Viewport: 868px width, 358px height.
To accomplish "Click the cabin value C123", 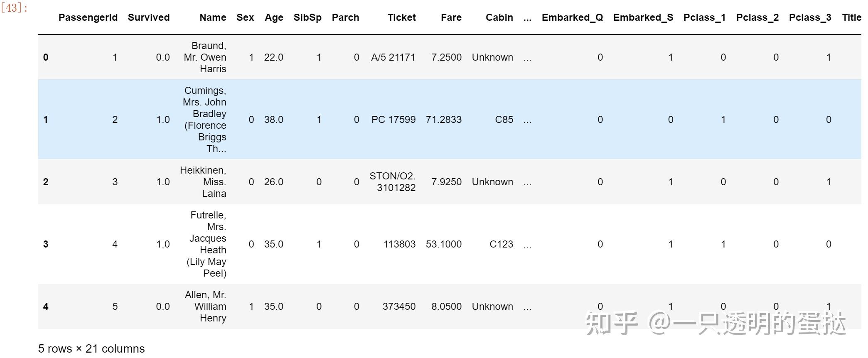I will click(x=502, y=244).
